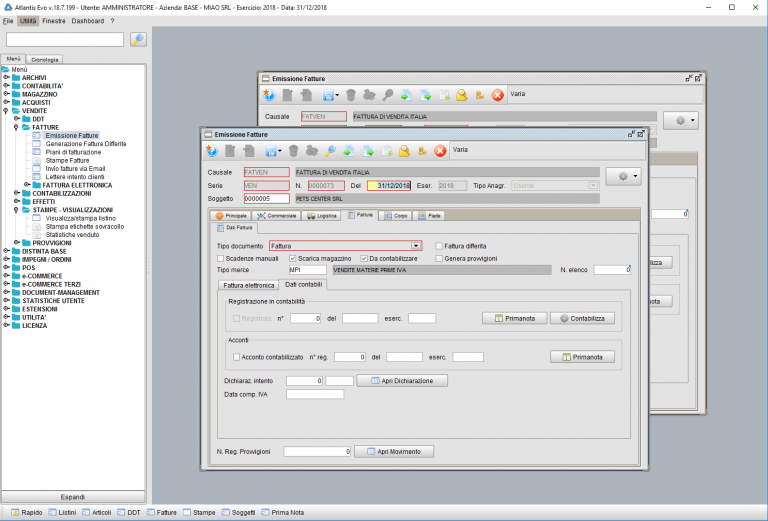The height and width of the screenshot is (521, 768).
Task: Click the Apri Dichiarazione button
Action: click(x=402, y=380)
